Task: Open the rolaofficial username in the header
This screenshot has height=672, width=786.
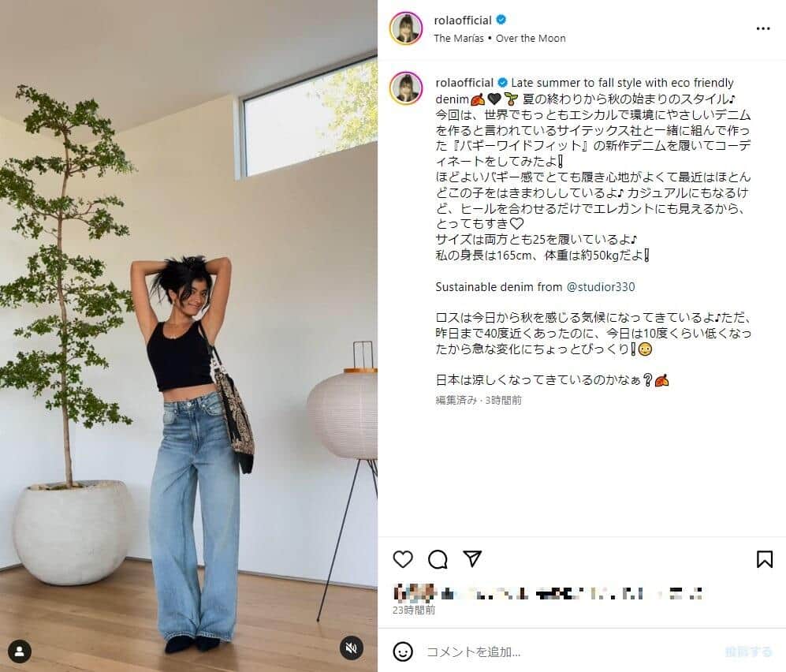Action: click(x=463, y=21)
